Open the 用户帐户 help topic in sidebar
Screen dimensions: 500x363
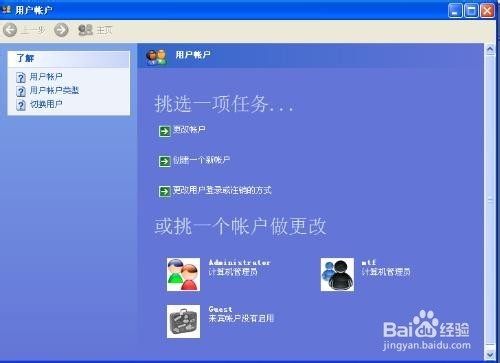point(46,77)
